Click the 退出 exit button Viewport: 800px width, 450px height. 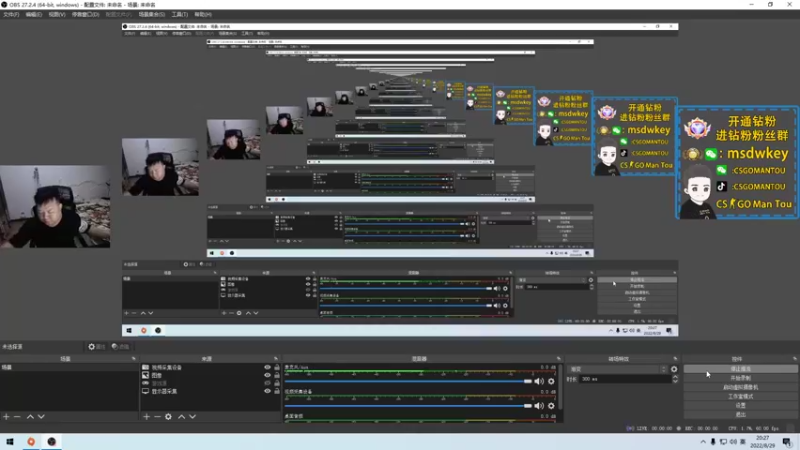pyautogui.click(x=740, y=415)
